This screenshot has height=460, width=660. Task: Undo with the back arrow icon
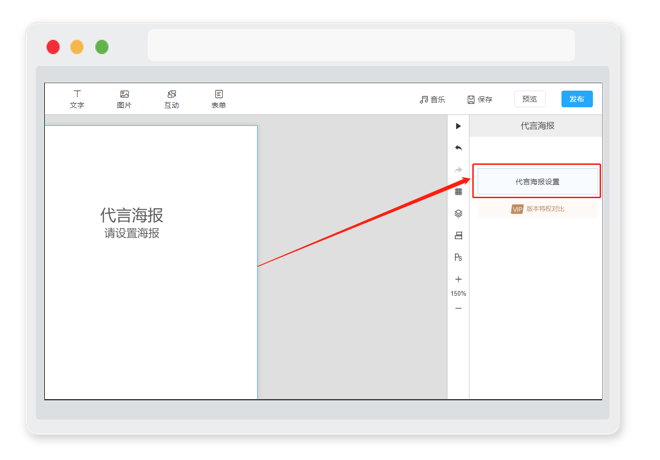[458, 148]
